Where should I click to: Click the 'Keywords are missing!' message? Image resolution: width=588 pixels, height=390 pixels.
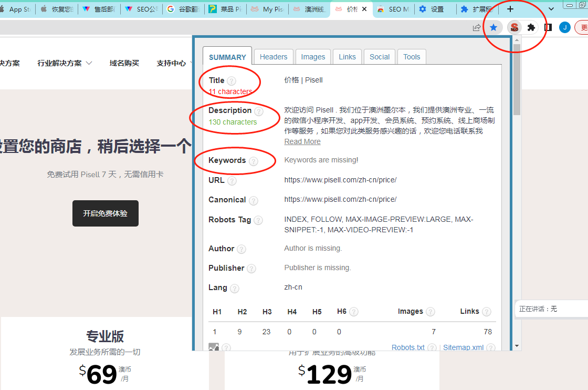321,160
